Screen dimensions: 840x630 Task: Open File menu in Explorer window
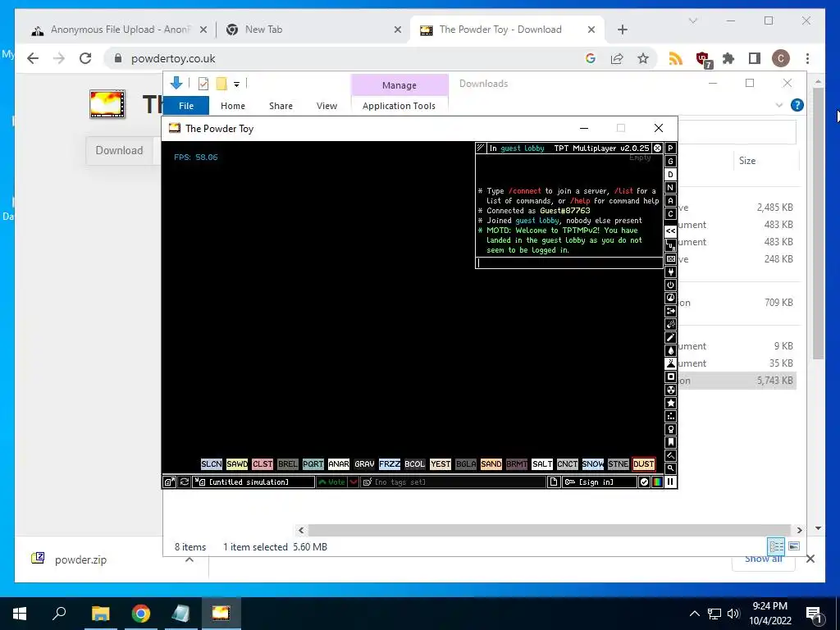click(x=186, y=106)
